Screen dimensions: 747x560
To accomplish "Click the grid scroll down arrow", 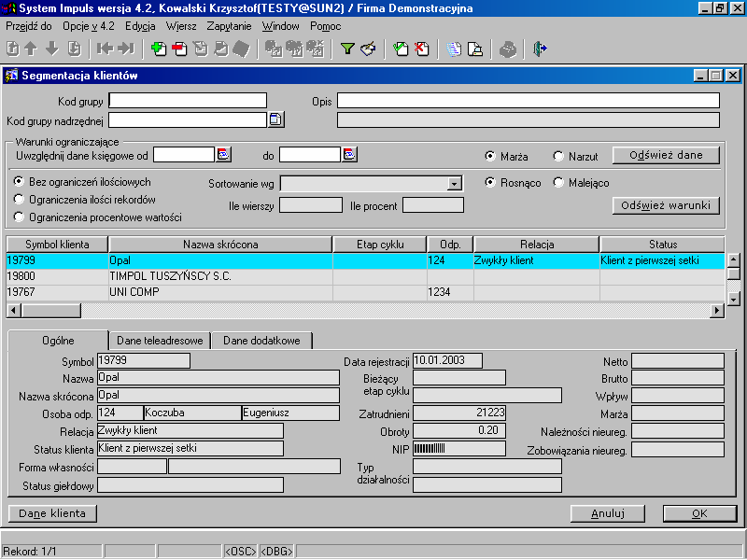I will click(734, 299).
